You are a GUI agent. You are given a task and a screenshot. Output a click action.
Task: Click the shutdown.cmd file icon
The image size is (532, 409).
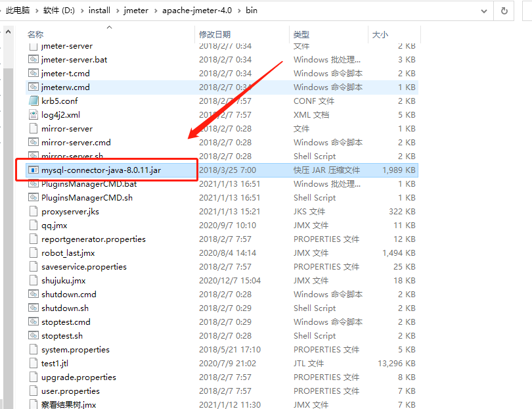click(x=33, y=294)
